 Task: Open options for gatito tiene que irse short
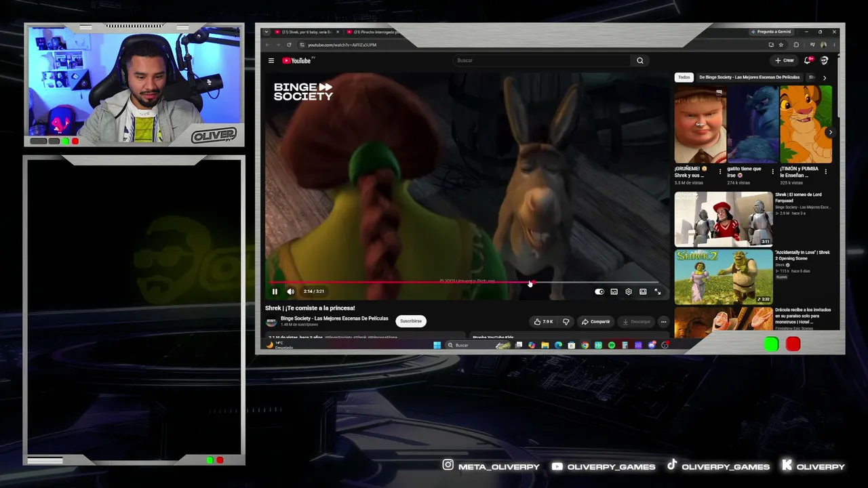[x=772, y=171]
